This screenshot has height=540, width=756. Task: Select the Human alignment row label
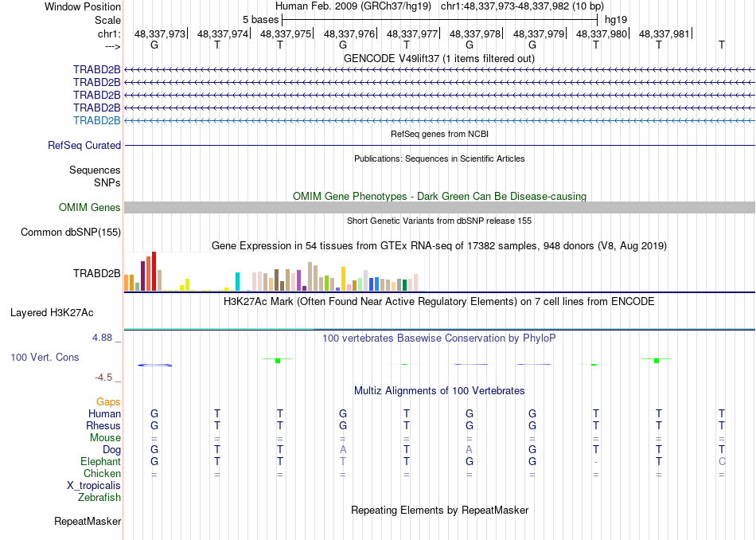(x=104, y=413)
